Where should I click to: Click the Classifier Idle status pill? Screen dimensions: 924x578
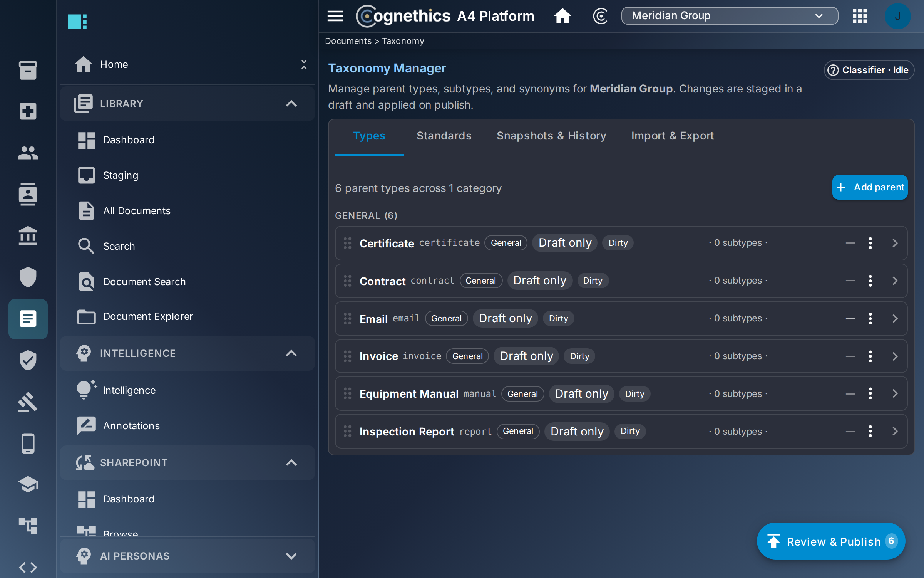pyautogui.click(x=869, y=70)
